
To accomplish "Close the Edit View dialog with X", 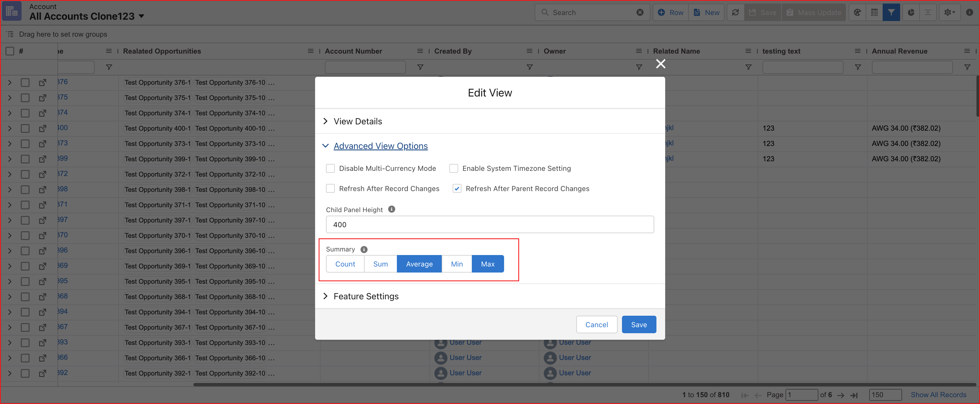I will [x=661, y=63].
